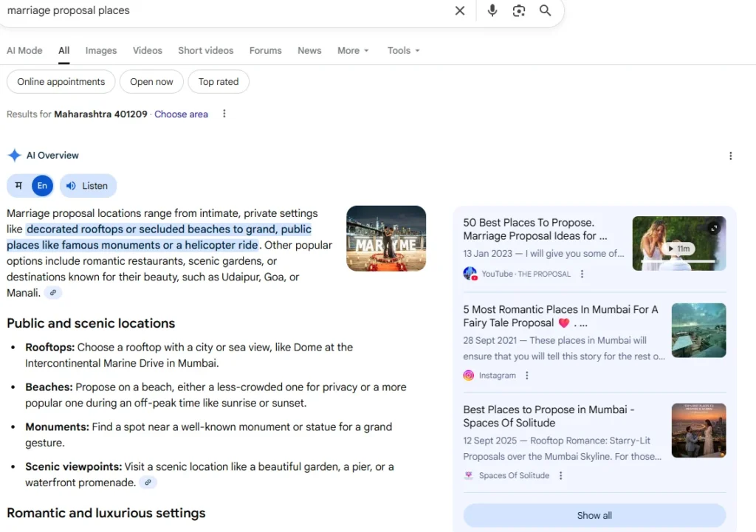This screenshot has height=532, width=756.
Task: Open Google Lens image search
Action: [519, 10]
